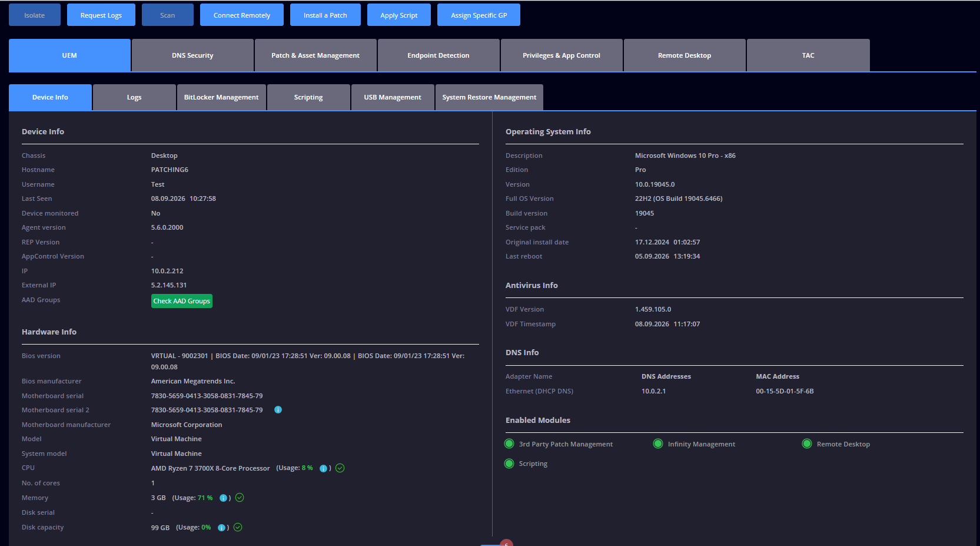Click Ethernet (DHCP DNS) adapter name
Viewport: 980px width, 546px height.
(x=539, y=391)
